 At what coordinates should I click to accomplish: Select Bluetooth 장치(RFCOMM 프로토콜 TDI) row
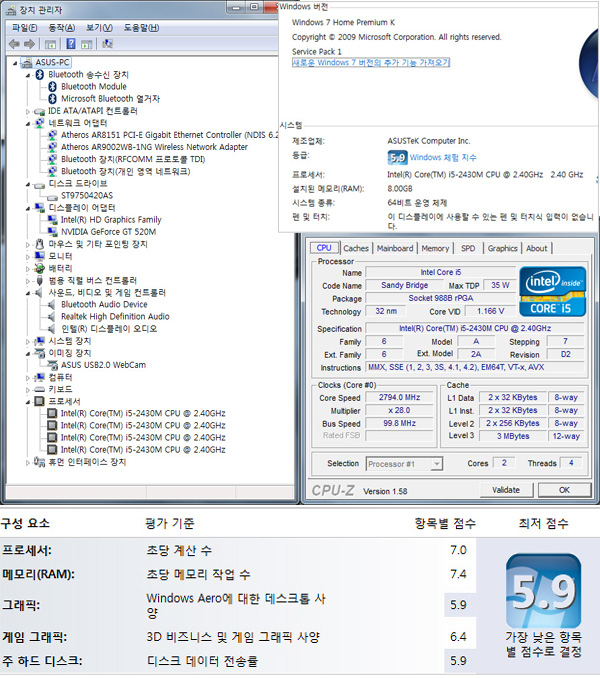coord(133,159)
